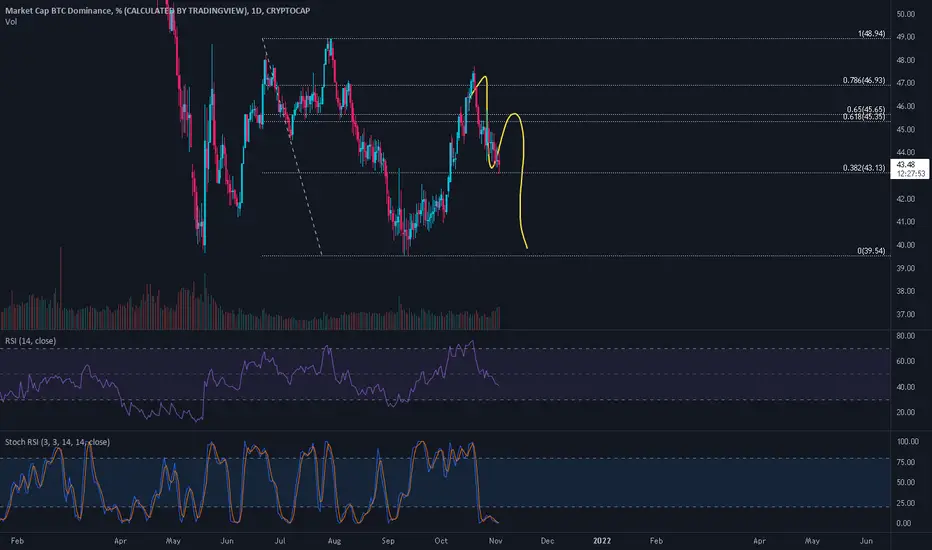Select the dashed white Fibonacci trend line
932x550 pixels.
pos(292,146)
